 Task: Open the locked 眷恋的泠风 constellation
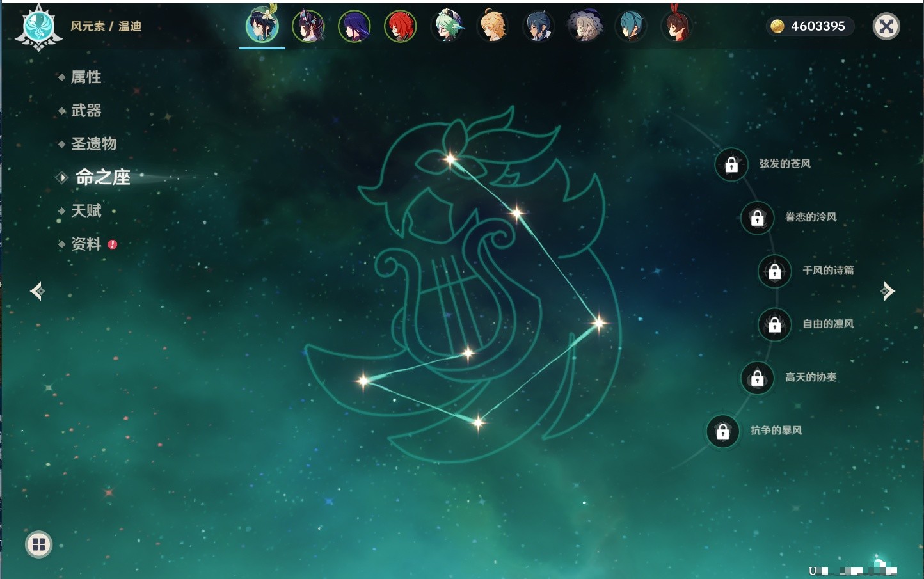[x=758, y=218]
